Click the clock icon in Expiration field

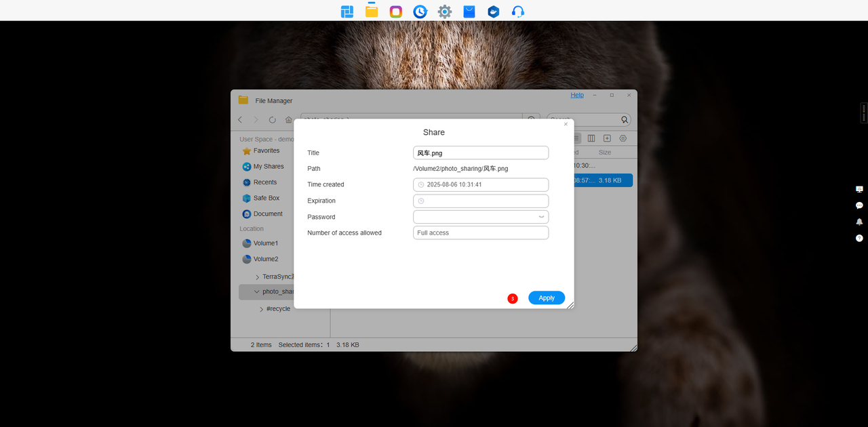421,201
